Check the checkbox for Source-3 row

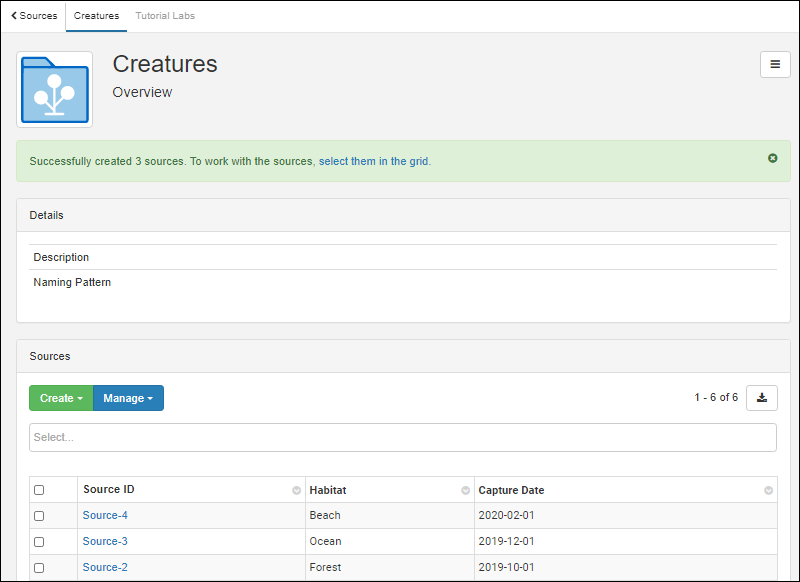[x=38, y=541]
